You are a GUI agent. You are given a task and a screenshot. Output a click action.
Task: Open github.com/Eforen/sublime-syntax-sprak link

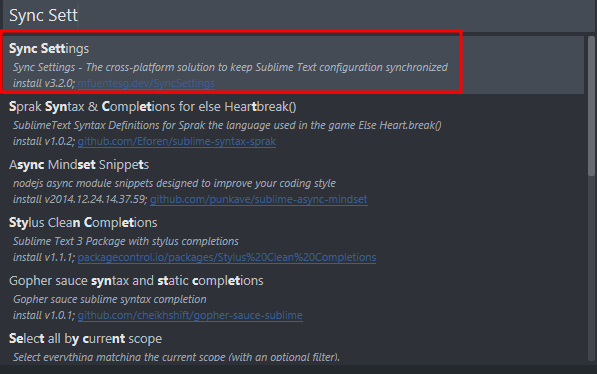(177, 141)
